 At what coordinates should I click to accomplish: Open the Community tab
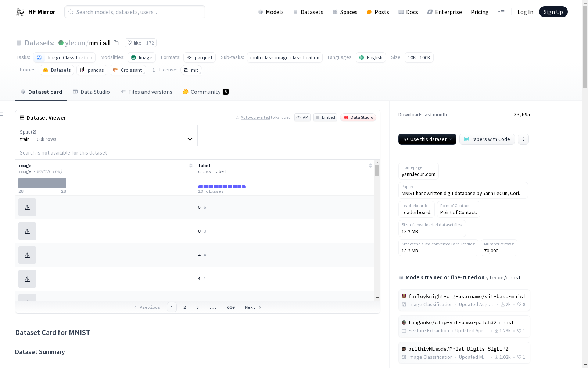(x=205, y=92)
